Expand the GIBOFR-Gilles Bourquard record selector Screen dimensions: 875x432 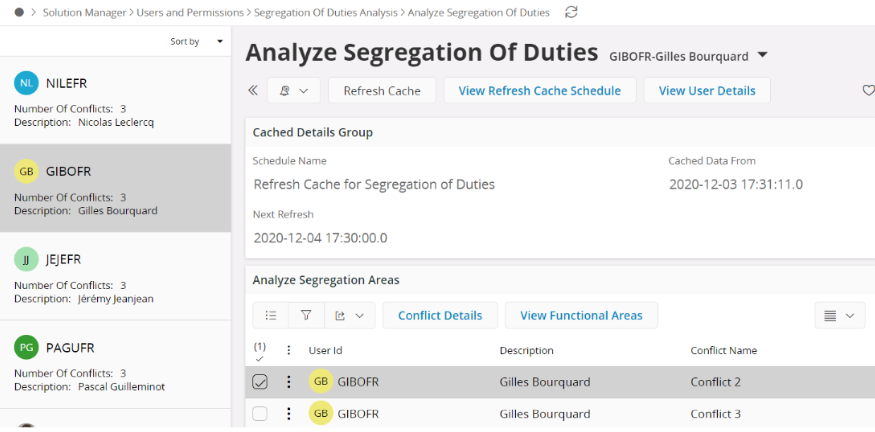pos(762,55)
